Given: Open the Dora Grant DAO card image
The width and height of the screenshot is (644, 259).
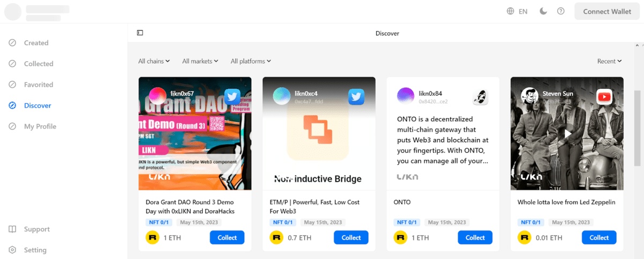Looking at the screenshot, I should 195,133.
